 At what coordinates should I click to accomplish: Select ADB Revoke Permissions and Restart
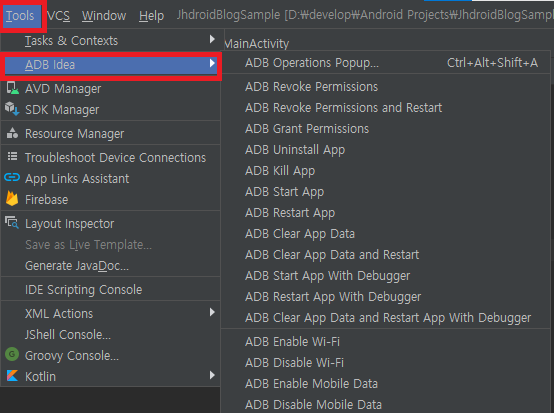click(x=385, y=107)
